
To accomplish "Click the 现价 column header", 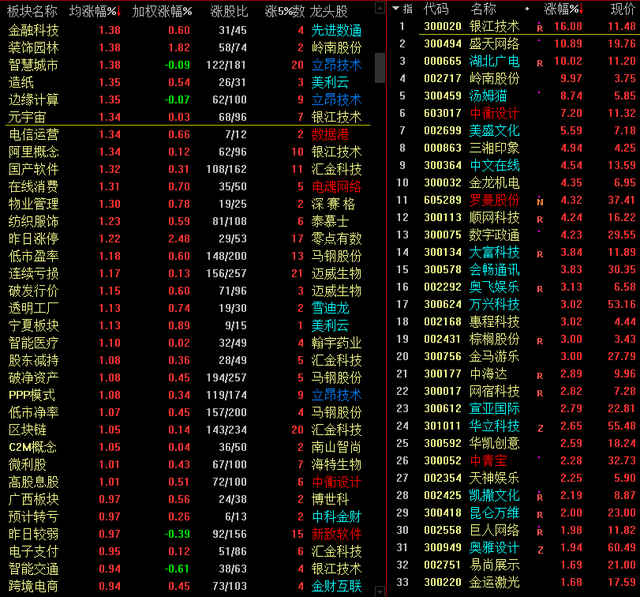I will [623, 9].
